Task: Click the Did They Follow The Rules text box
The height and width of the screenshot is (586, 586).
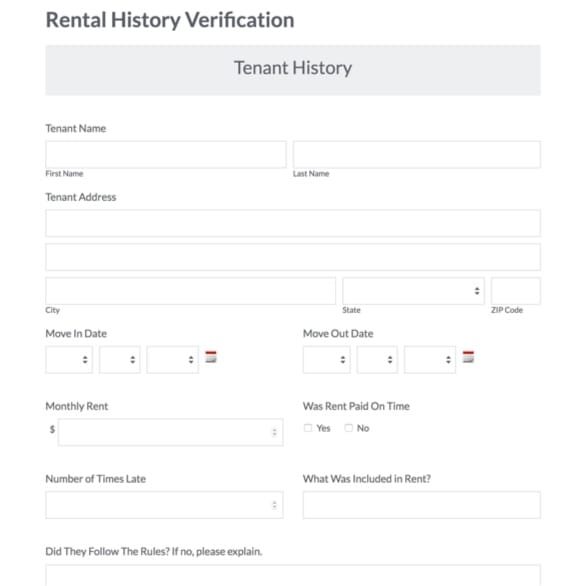Action: tap(293, 575)
